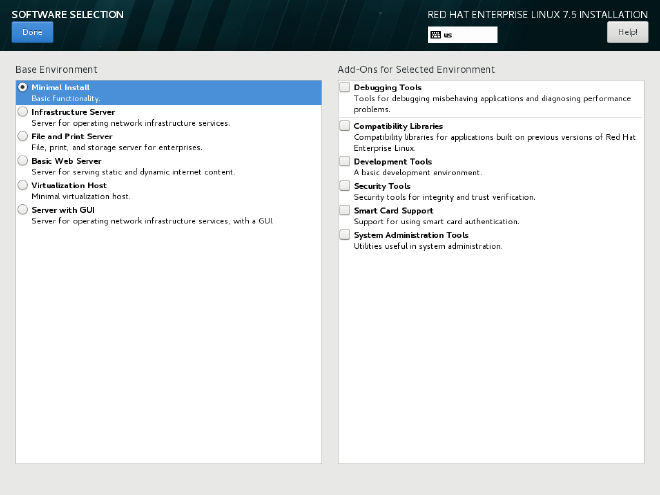The height and width of the screenshot is (495, 660).
Task: Click the 'Basic Web Server' label
Action: pyautogui.click(x=67, y=161)
